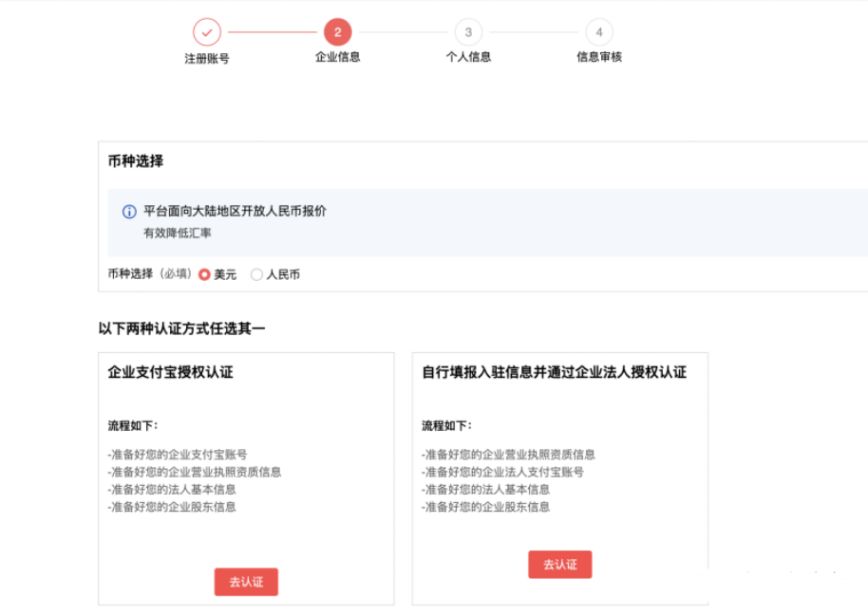Click the completed checkmark icon for 注册账号
The height and width of the screenshot is (616, 868).
point(207,31)
